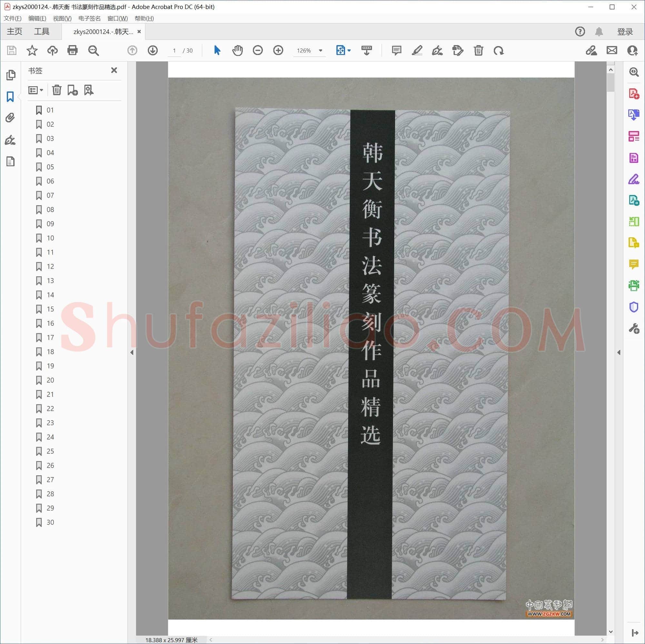The width and height of the screenshot is (645, 644).
Task: Go to next page arrow
Action: pos(153,51)
